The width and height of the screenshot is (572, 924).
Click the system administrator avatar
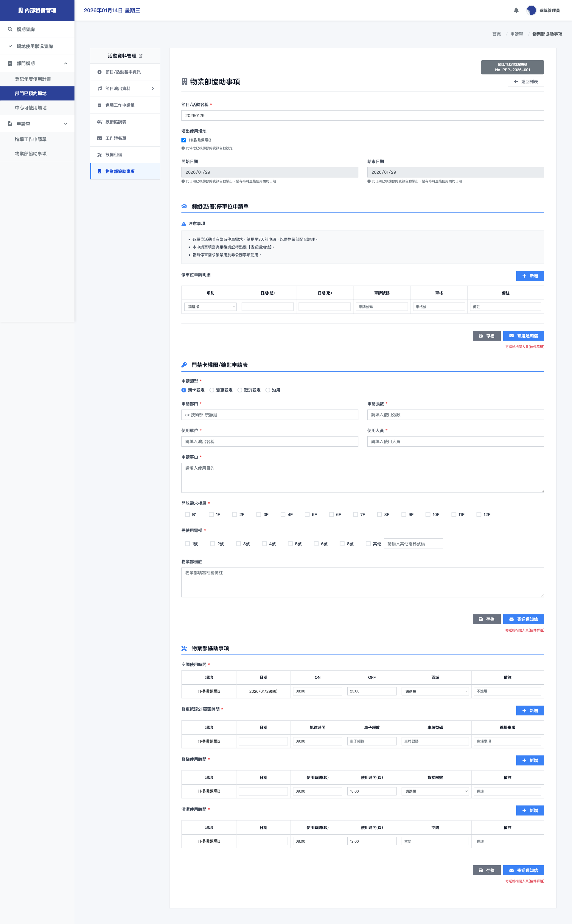tap(531, 10)
